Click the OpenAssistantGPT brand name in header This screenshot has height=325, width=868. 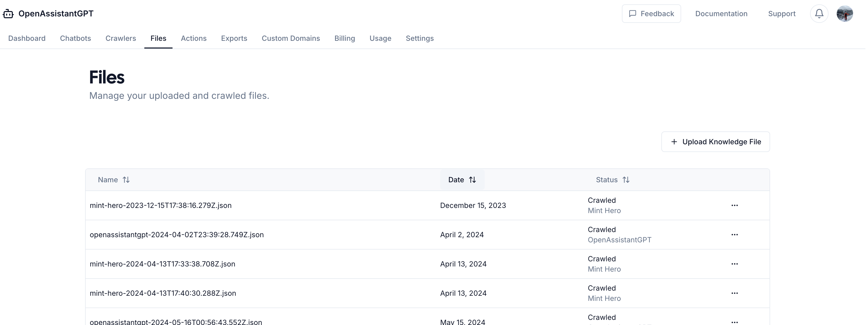(56, 14)
